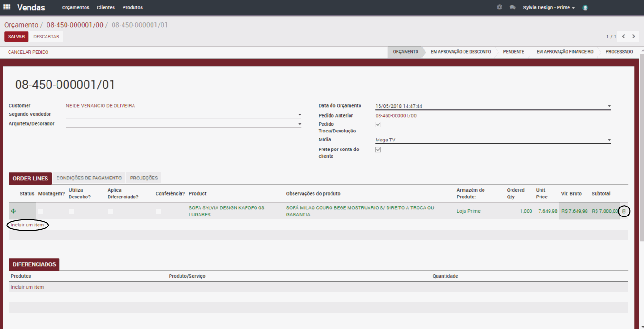Click Subtotal R$ 7.000,00 cell

tap(605, 211)
